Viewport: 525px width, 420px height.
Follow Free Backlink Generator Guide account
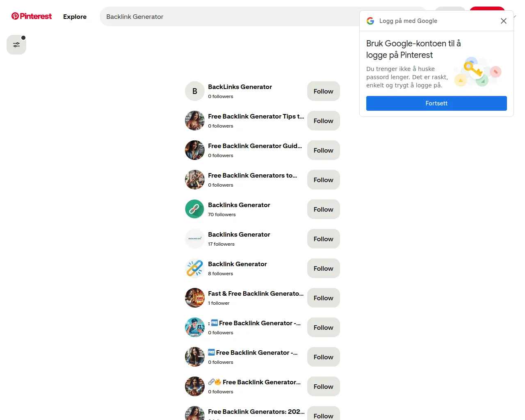pyautogui.click(x=323, y=151)
